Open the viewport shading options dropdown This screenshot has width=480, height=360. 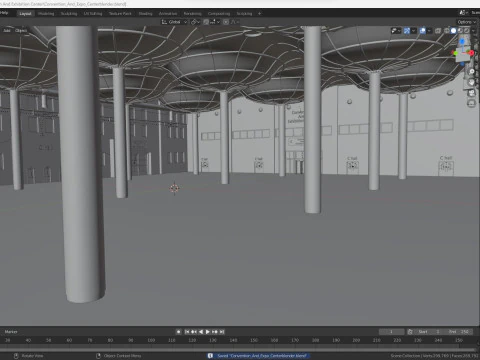coord(474,30)
